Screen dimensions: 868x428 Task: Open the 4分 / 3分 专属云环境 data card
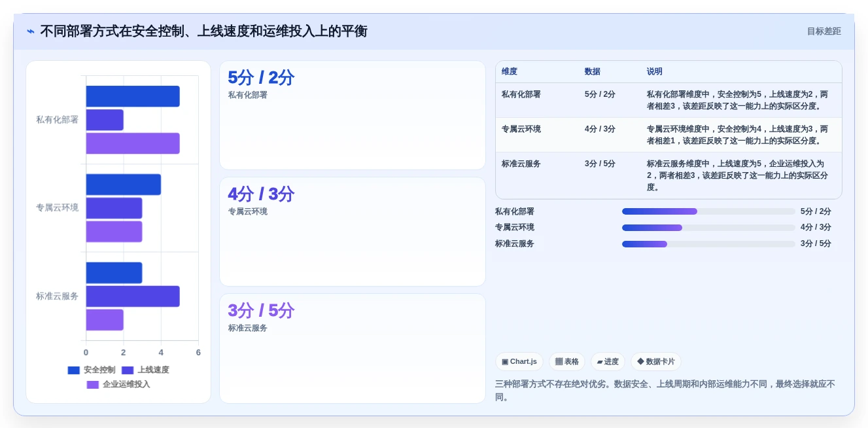pos(353,232)
